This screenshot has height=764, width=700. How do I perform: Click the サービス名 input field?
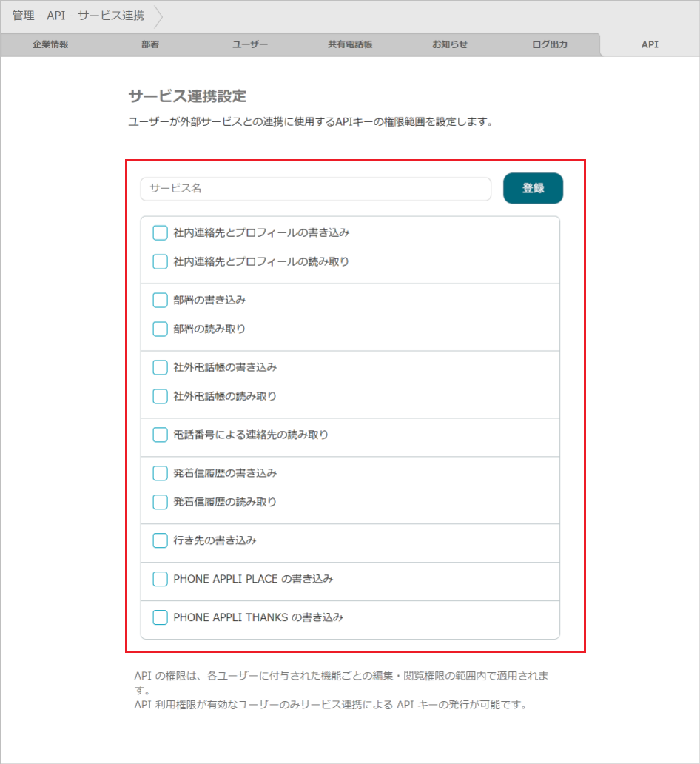tap(316, 188)
